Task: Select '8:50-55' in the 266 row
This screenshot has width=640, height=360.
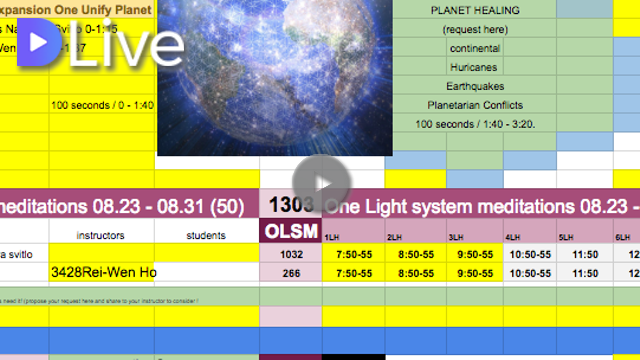Action: (x=416, y=273)
